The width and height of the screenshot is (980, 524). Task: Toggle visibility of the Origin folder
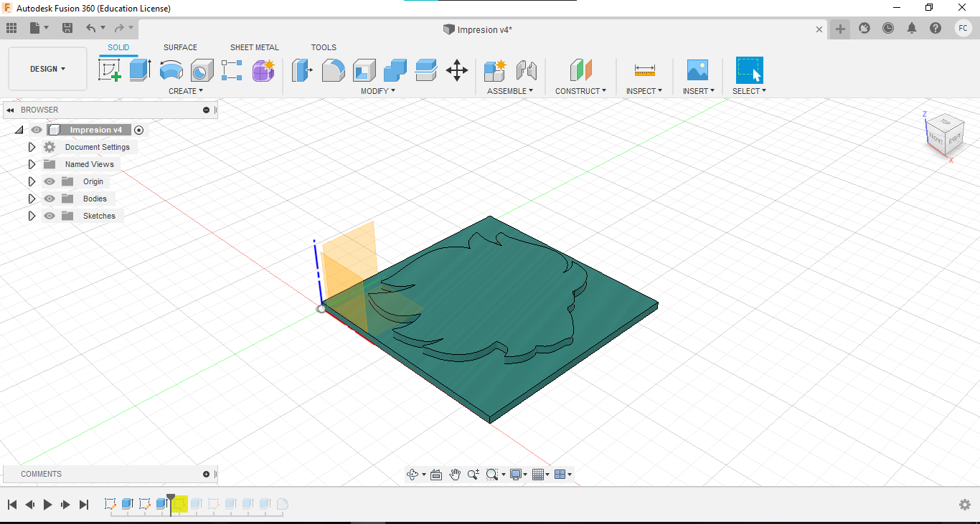50,181
